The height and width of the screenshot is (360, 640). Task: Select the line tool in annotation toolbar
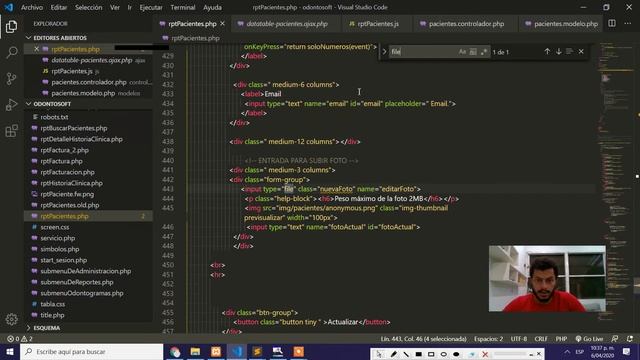[406, 354]
